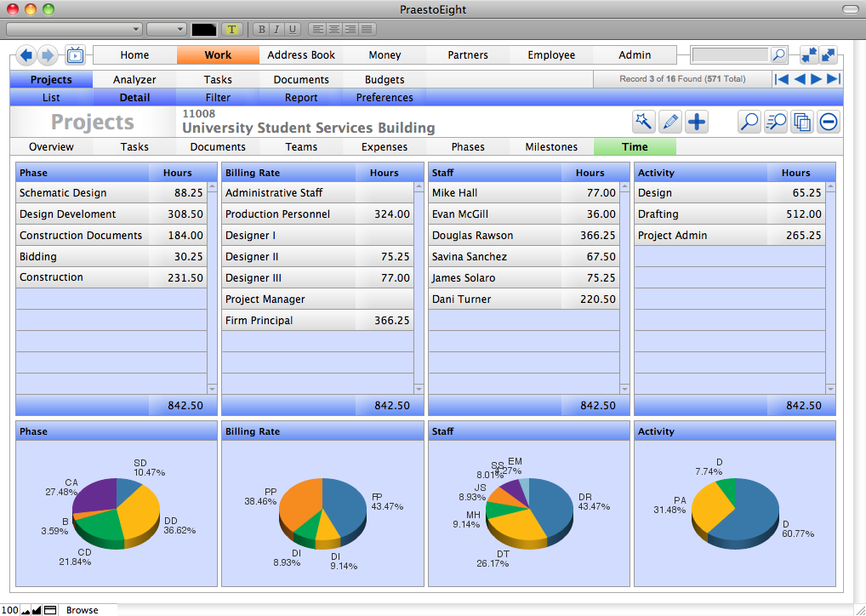Edit project with the pencil icon
Viewport: 866px width, 616px height.
670,122
